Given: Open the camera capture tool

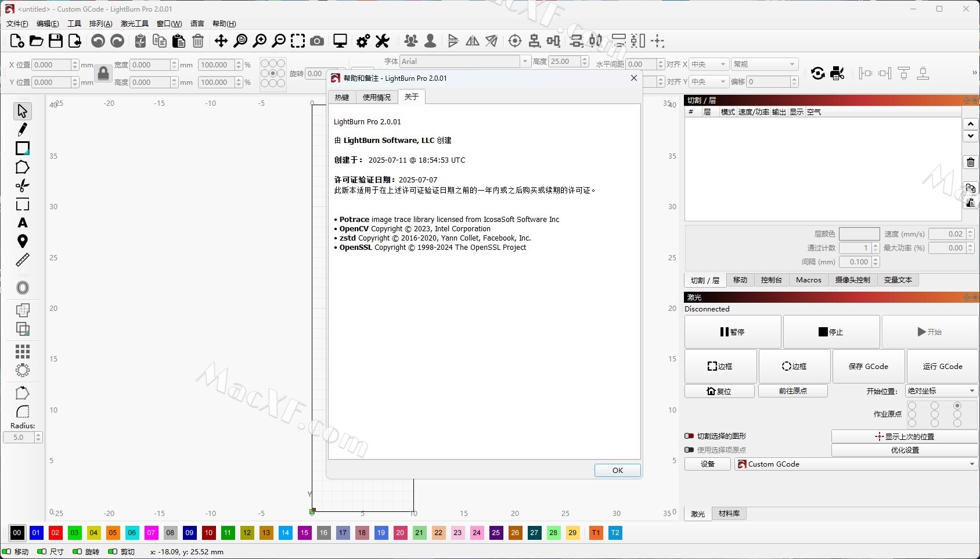Looking at the screenshot, I should tap(317, 41).
